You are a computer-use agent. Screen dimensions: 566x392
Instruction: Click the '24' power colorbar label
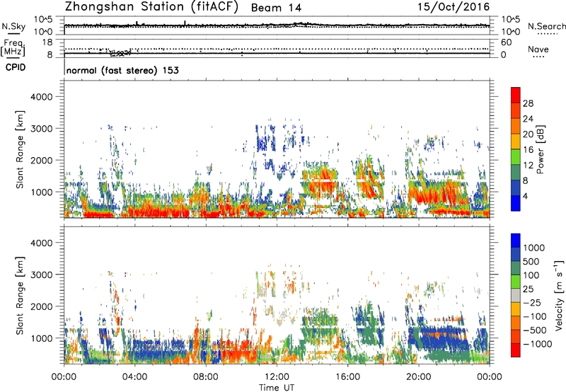(528, 119)
